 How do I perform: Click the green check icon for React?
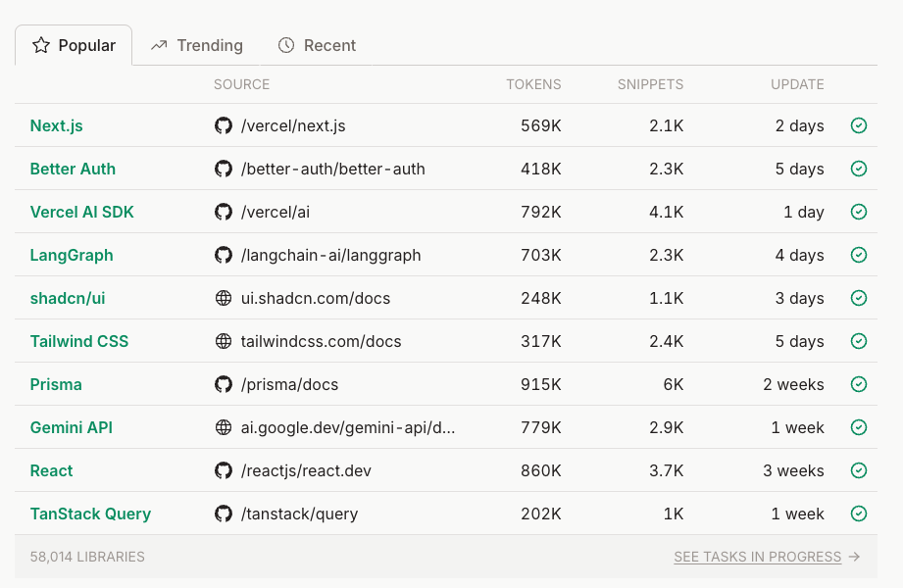pyautogui.click(x=859, y=470)
